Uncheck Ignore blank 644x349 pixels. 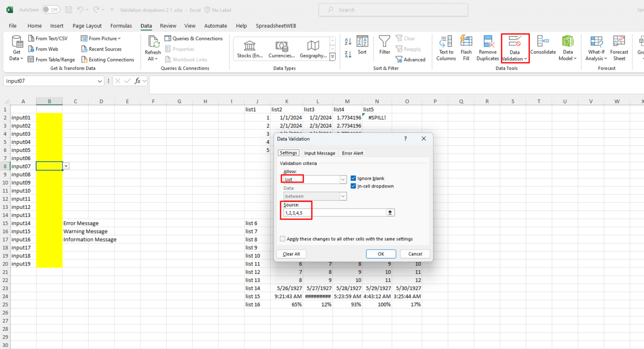click(x=353, y=179)
